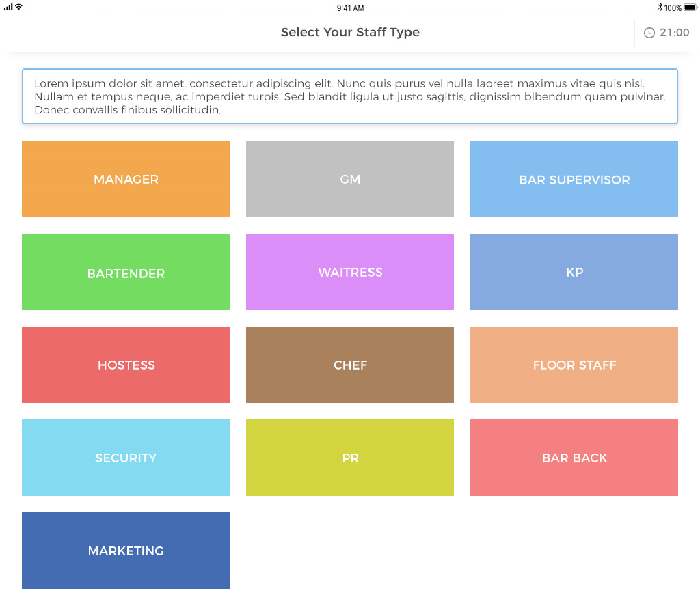Click the clock icon in the header

pos(649,33)
